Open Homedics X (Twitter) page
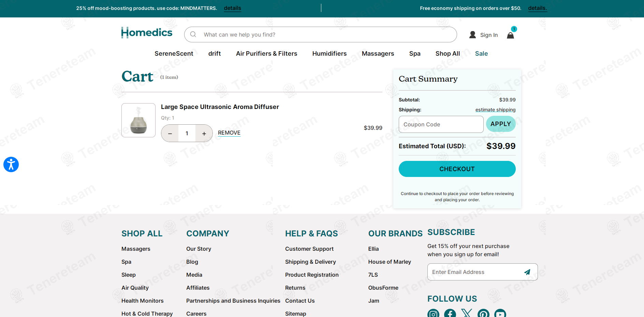 pyautogui.click(x=467, y=314)
